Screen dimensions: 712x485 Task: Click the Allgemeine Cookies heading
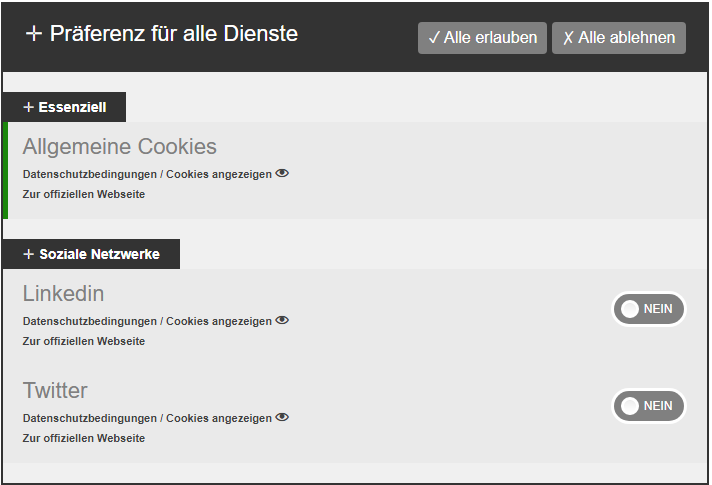pyautogui.click(x=120, y=147)
